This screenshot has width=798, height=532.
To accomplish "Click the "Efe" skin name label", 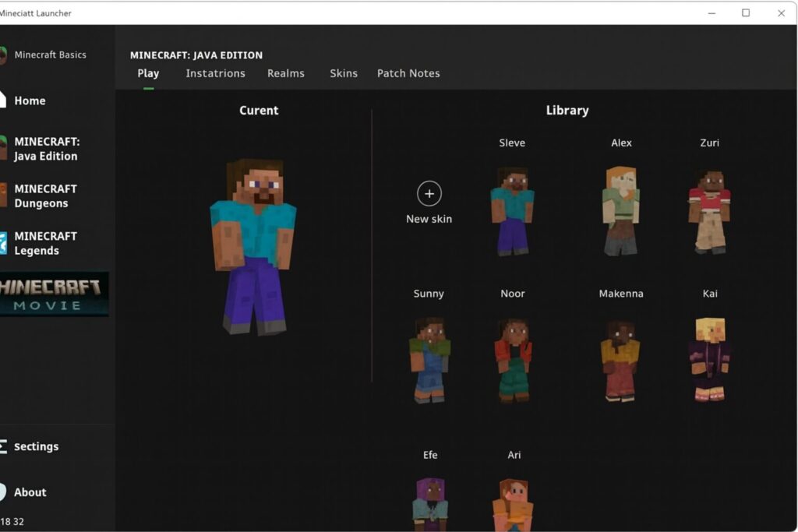I will [430, 455].
